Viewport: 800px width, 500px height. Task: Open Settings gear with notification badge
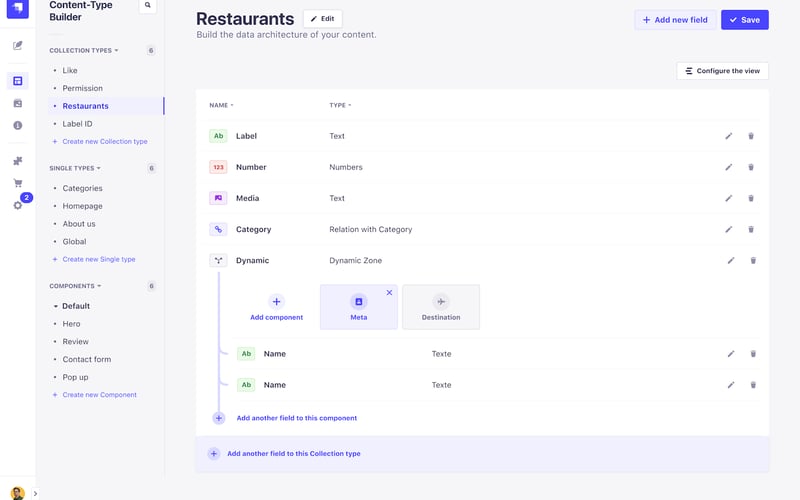[18, 205]
